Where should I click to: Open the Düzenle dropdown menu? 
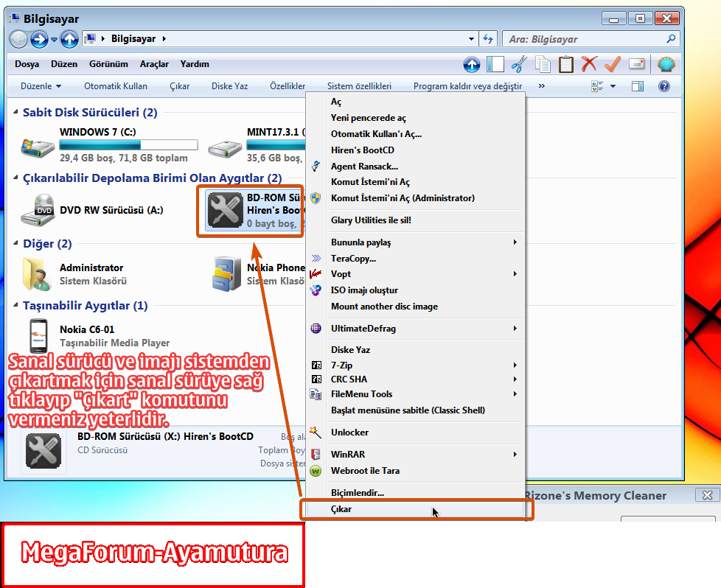click(41, 86)
